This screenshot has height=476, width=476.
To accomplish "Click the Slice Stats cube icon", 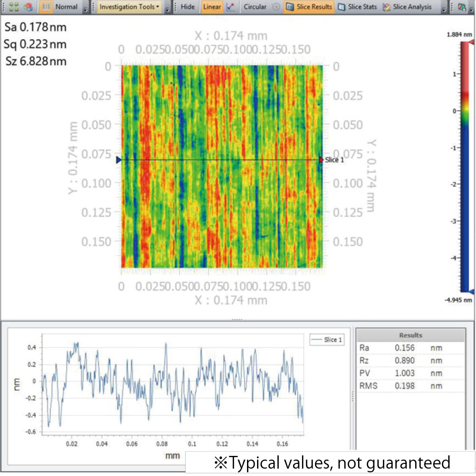I will point(341,7).
